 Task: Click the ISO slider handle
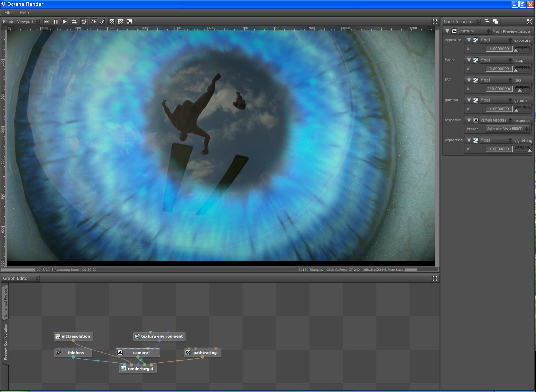[x=520, y=90]
